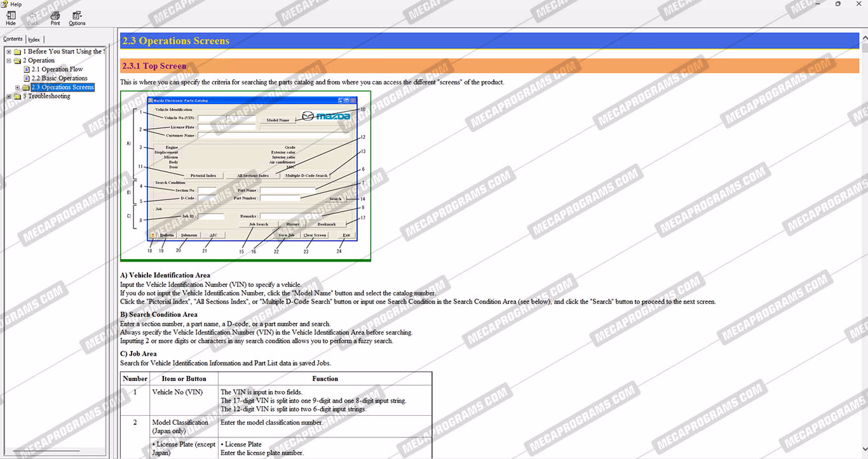The image size is (868, 459).
Task: Select the Contents tab
Action: 13,39
